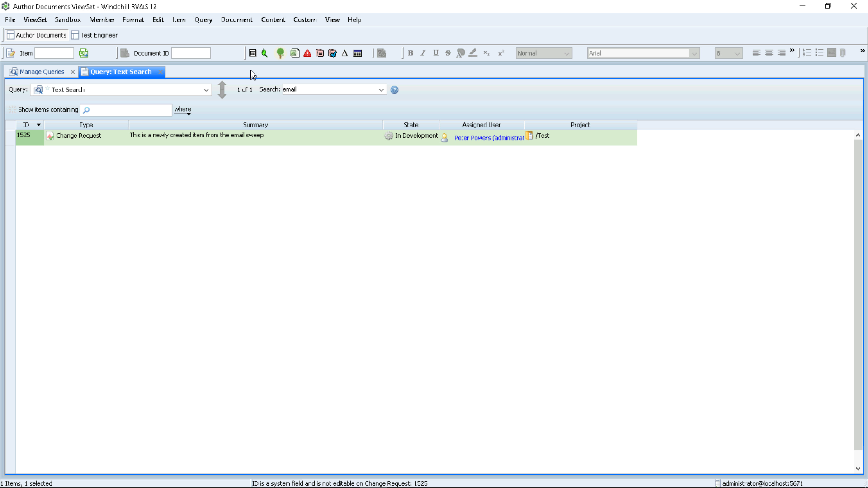
Task: Click the table grid toolbar icon
Action: 358,53
